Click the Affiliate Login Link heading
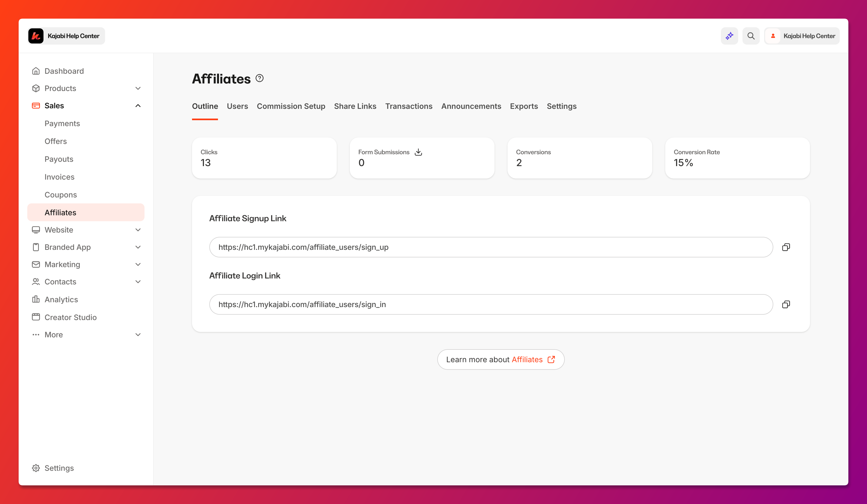Screen dimensions: 867x504 (x=245, y=275)
